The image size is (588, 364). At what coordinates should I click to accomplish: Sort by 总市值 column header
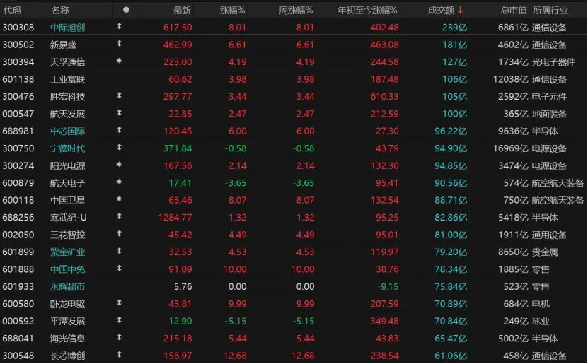click(513, 10)
